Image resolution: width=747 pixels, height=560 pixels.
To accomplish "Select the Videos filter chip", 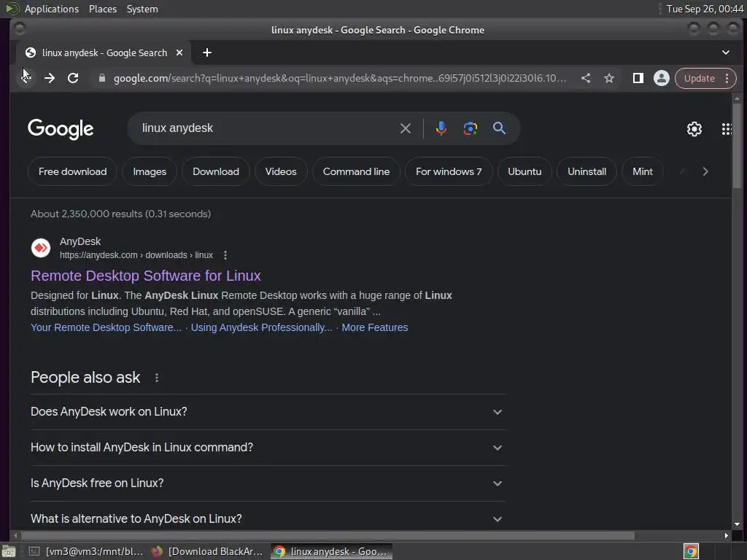I will coord(281,171).
